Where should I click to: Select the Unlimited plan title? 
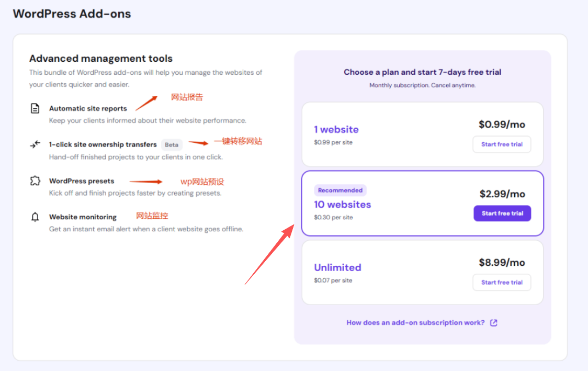337,267
